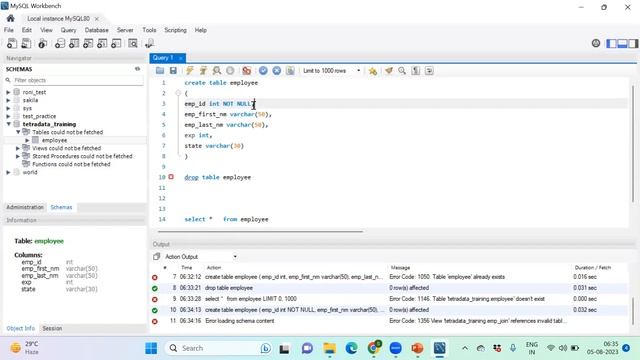Toggle the bottom output panel visibility
The image size is (640, 360).
(622, 43)
